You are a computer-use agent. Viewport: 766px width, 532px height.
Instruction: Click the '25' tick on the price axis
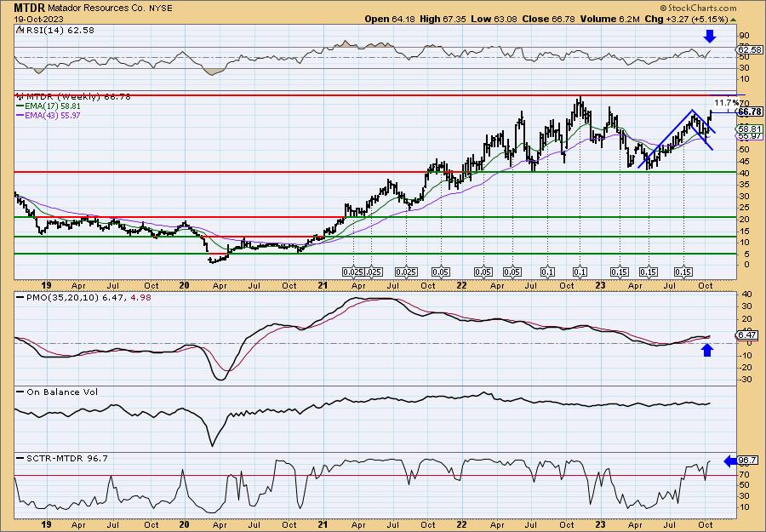[745, 207]
